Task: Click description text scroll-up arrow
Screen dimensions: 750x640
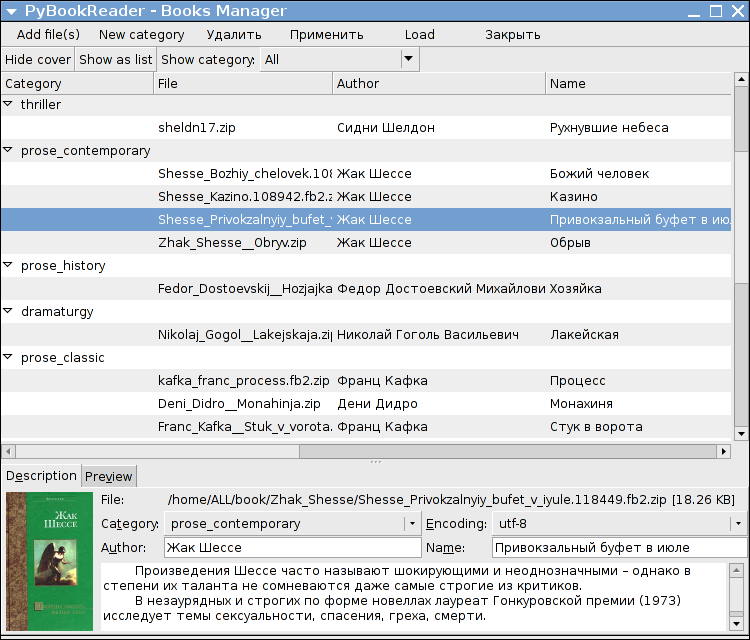Action: (x=736, y=570)
